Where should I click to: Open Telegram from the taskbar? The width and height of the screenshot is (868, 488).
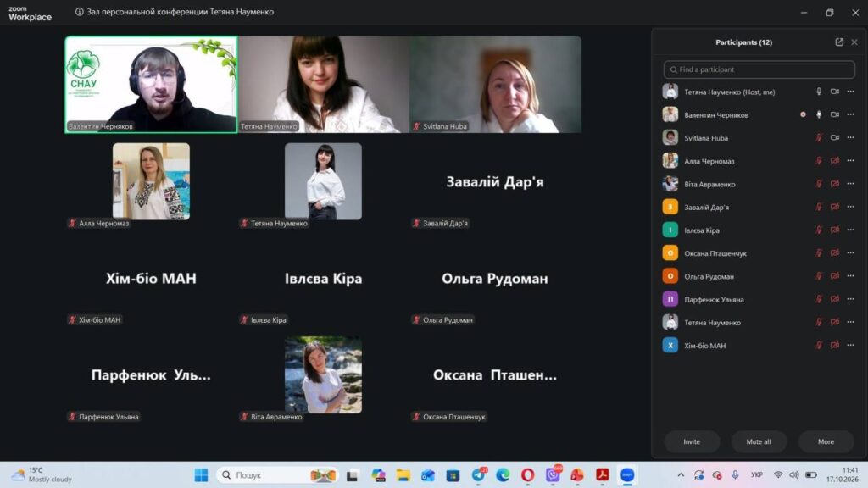pyautogui.click(x=478, y=474)
